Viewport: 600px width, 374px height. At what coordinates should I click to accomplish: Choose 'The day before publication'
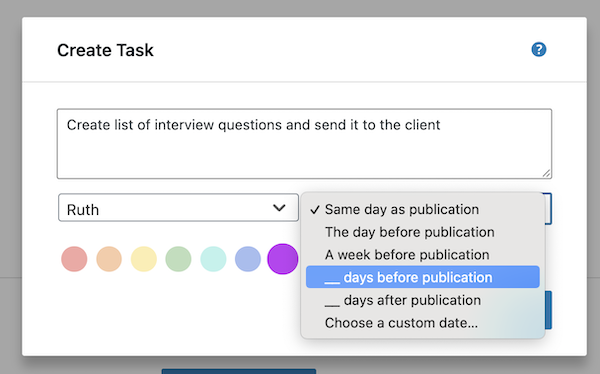click(x=423, y=232)
